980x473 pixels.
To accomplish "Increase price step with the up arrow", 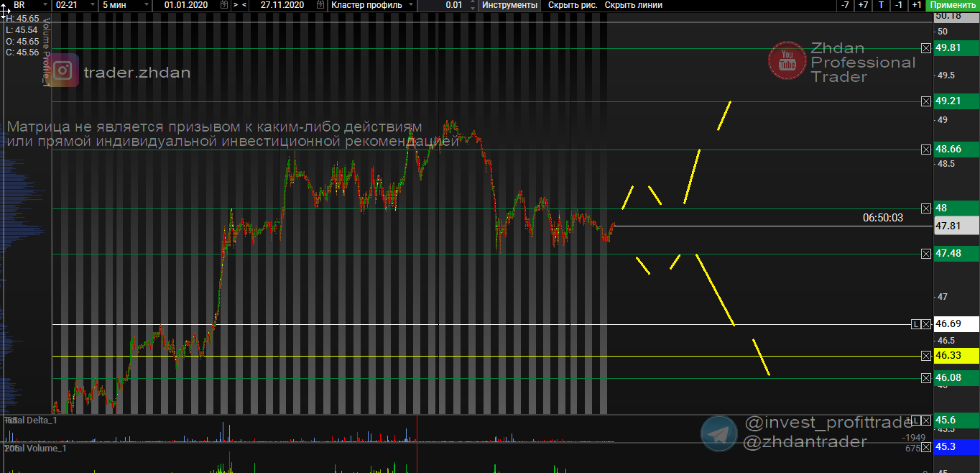I will (x=473, y=3).
